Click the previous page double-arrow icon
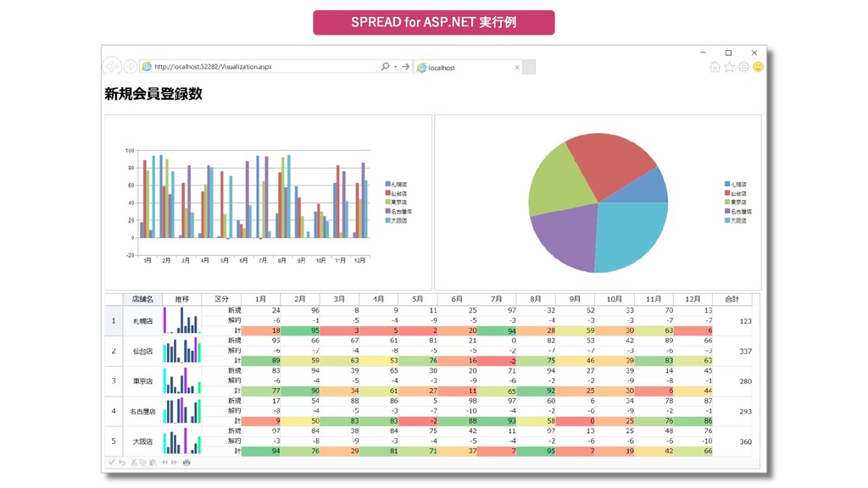 [165, 462]
